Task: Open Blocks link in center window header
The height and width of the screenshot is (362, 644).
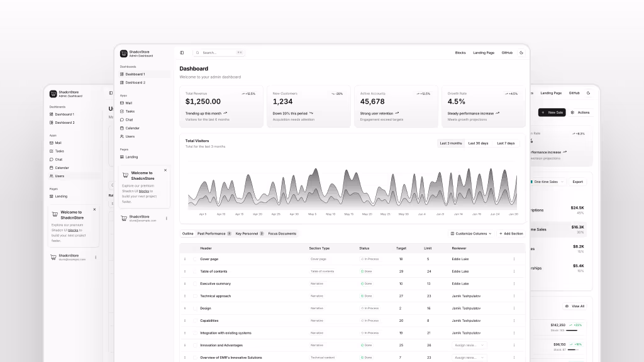Action: point(460,53)
